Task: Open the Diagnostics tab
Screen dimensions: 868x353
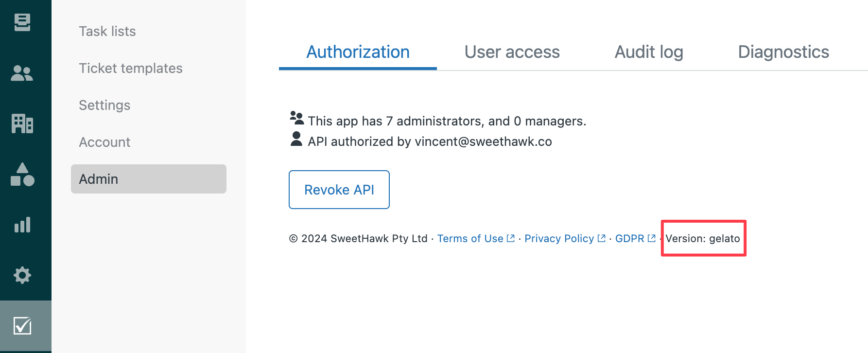Action: [783, 52]
